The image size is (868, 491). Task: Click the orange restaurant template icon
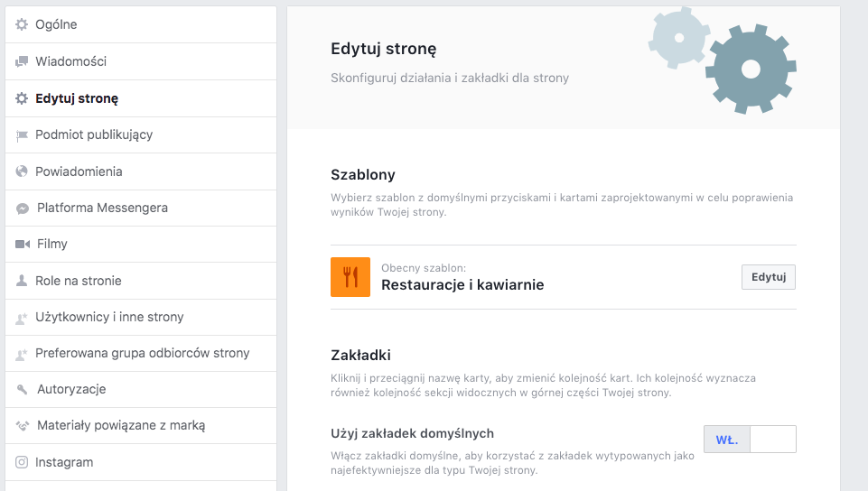click(x=350, y=277)
